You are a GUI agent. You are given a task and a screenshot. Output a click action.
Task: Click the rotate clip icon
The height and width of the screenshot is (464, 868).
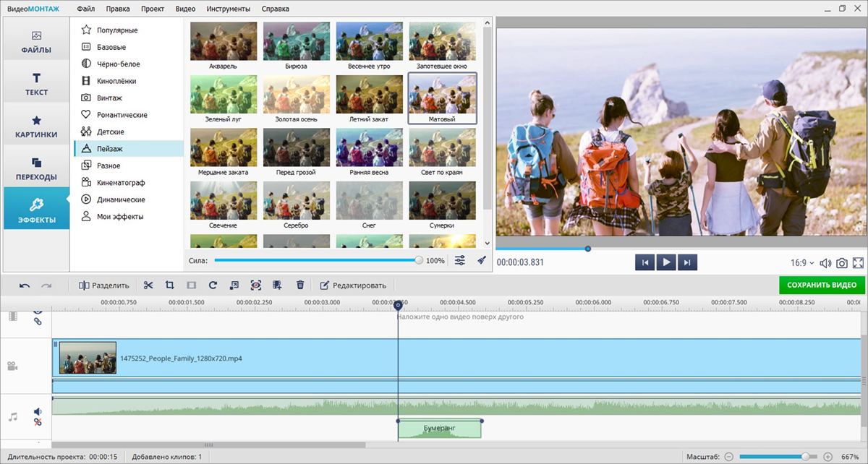tap(213, 285)
